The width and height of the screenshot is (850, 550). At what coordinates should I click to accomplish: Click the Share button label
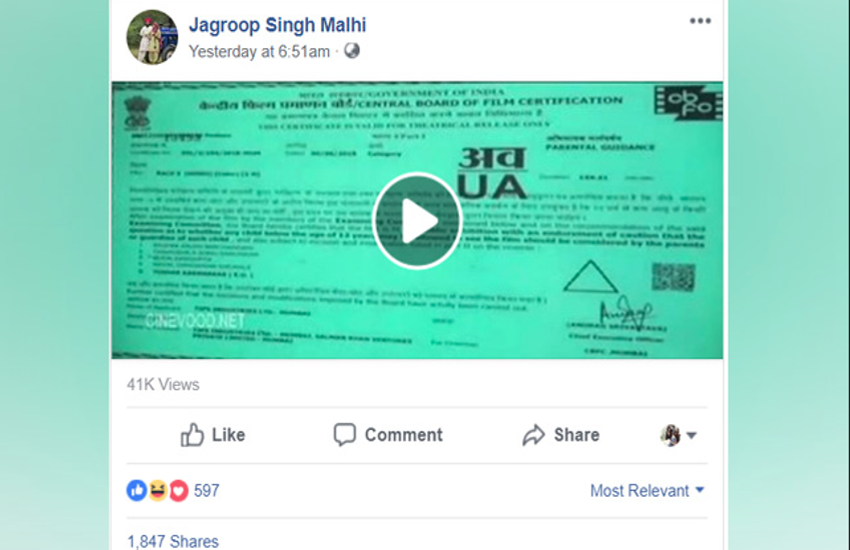576,435
